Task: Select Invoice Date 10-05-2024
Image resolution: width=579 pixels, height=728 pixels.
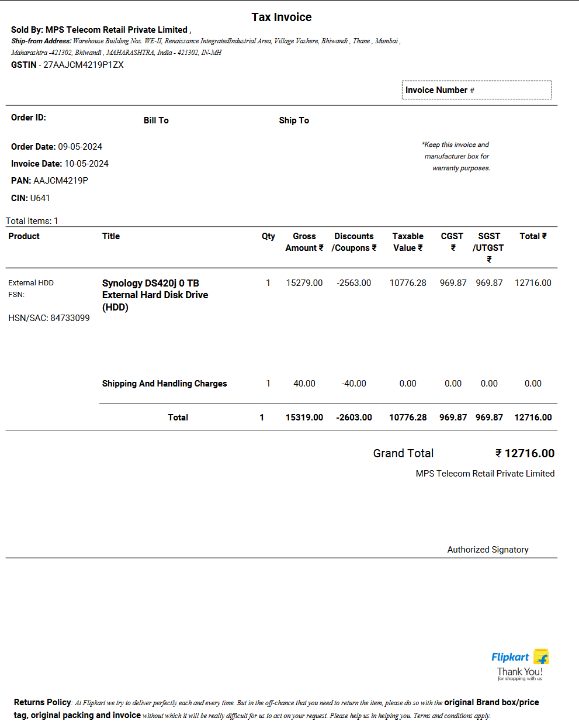Action: (60, 164)
